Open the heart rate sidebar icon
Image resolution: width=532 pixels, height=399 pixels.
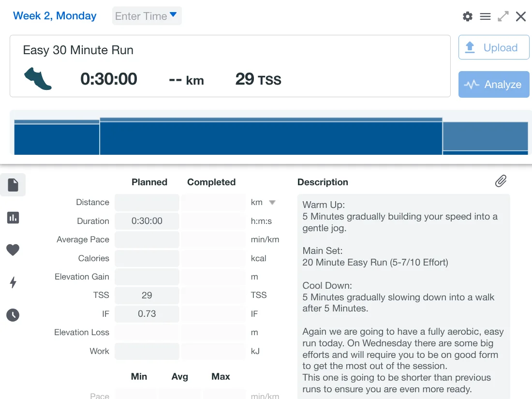tap(13, 250)
